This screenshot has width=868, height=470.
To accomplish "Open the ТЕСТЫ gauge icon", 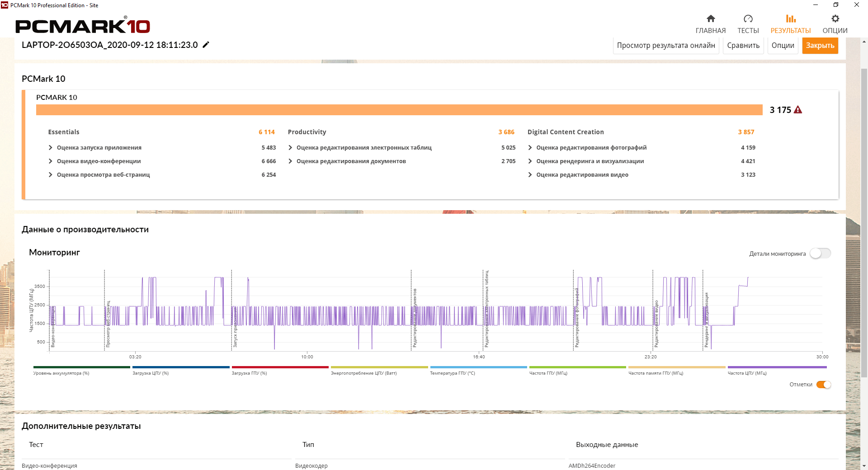I will pos(748,19).
